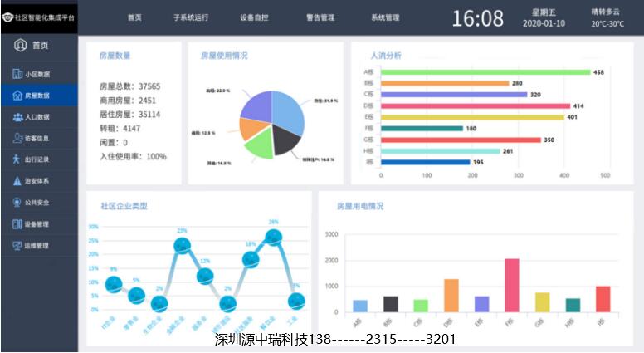
Task: Click the date 2020-01-10
Action: pyautogui.click(x=544, y=23)
